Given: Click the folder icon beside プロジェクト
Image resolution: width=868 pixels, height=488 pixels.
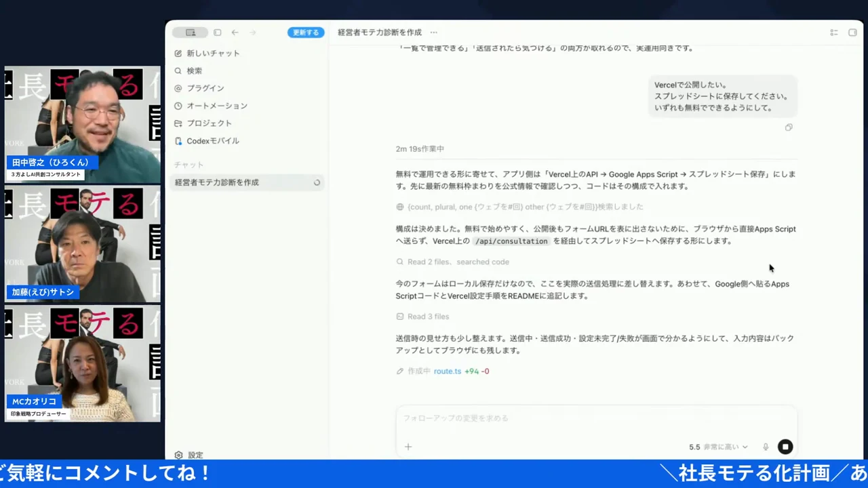Looking at the screenshot, I should (x=178, y=123).
